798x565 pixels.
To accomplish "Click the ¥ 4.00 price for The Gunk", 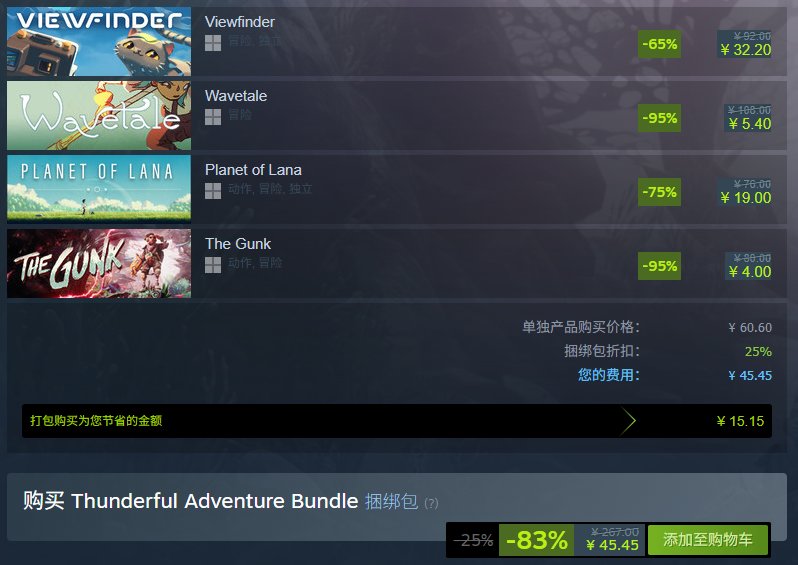I will (749, 272).
